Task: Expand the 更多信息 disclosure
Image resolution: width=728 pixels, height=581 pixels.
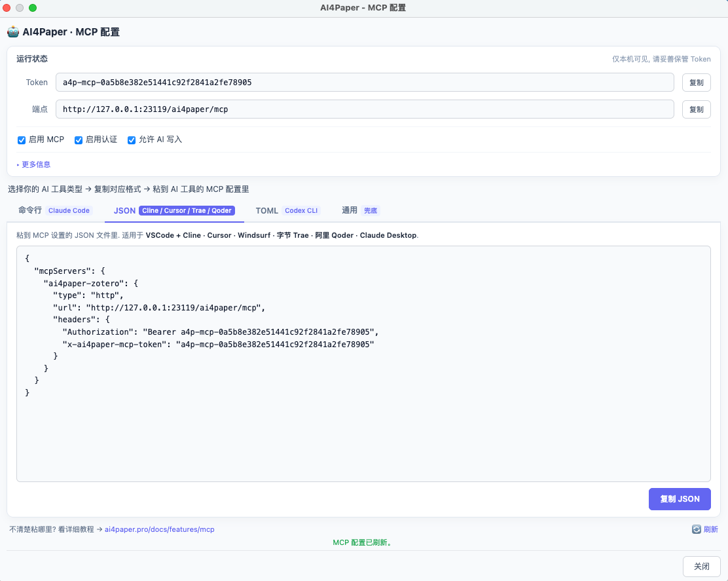Action: (x=33, y=164)
